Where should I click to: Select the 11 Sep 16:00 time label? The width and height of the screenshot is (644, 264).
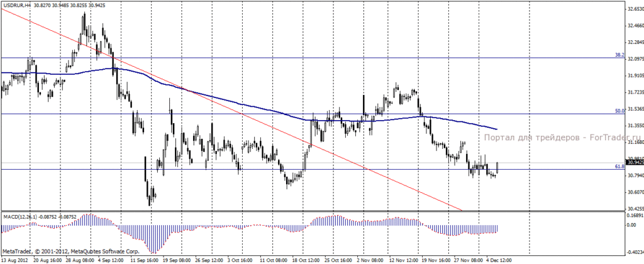142,260
